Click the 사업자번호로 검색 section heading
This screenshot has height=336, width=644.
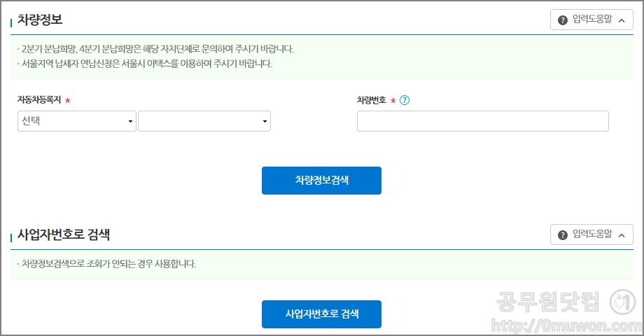(64, 234)
